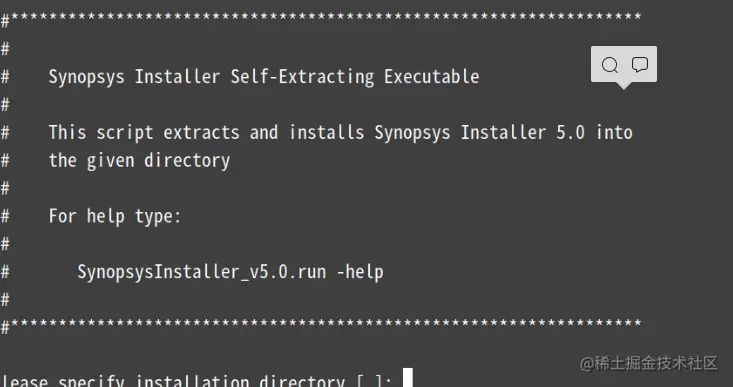Viewport: 733px width, 387px height.
Task: Click the bottom asterisk border line
Action: [x=321, y=325]
